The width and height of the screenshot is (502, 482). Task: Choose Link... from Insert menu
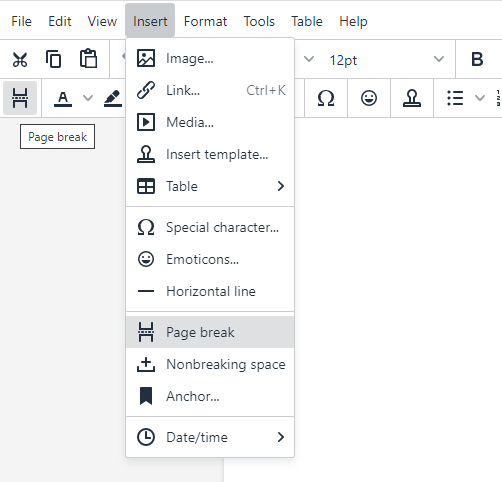point(210,90)
